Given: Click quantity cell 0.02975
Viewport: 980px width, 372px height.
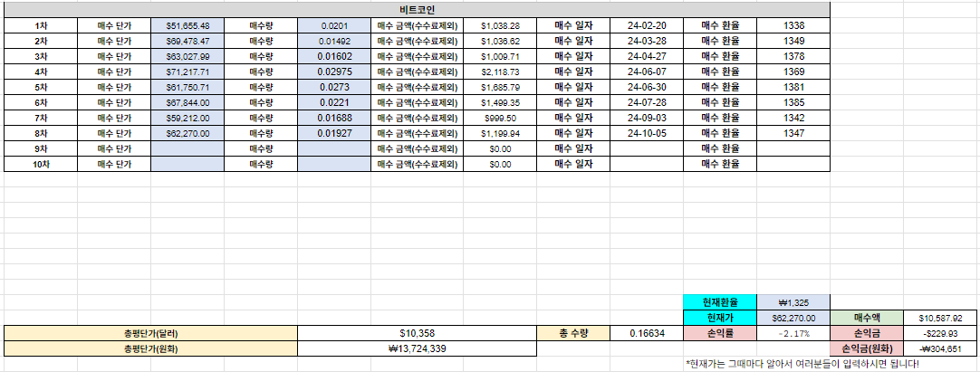Looking at the screenshot, I should [x=334, y=72].
